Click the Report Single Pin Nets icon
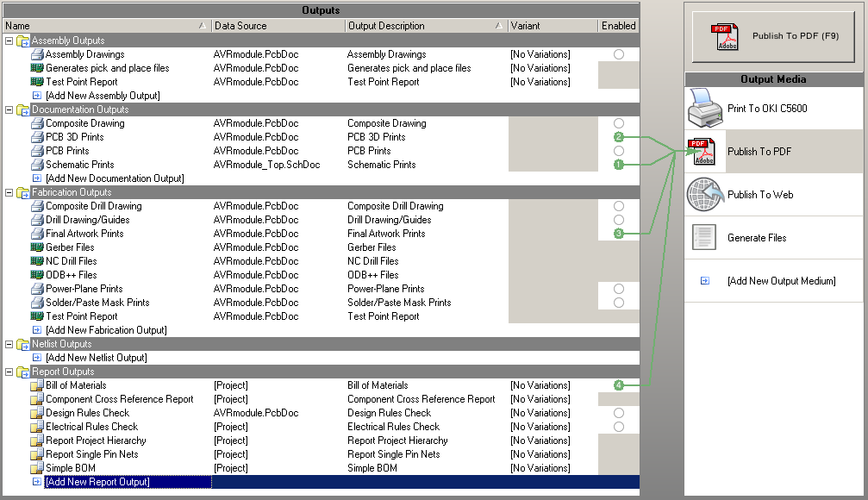 point(37,454)
